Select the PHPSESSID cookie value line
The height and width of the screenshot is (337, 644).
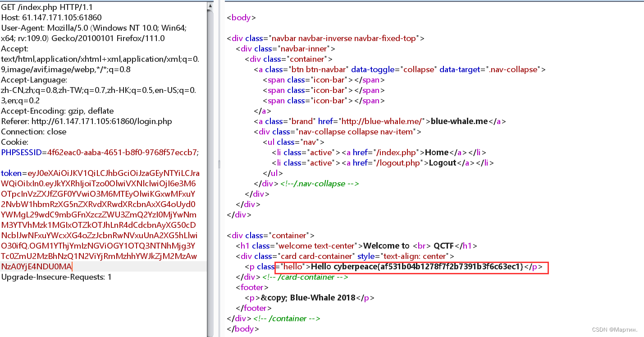click(100, 152)
